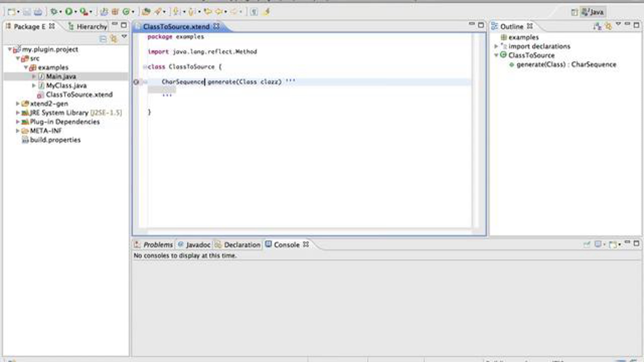Expand the Plug-in Dependencies node
Screen dimensions: 644x362
click(18, 122)
